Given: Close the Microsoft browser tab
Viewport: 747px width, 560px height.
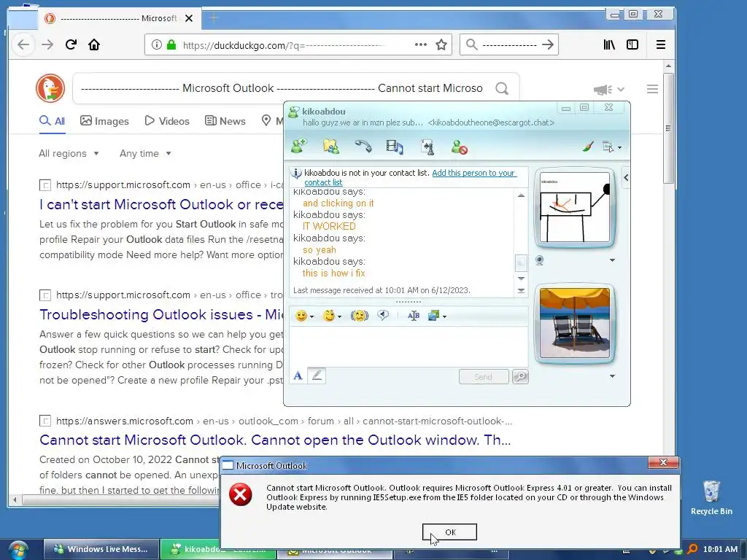Looking at the screenshot, I should click(189, 18).
